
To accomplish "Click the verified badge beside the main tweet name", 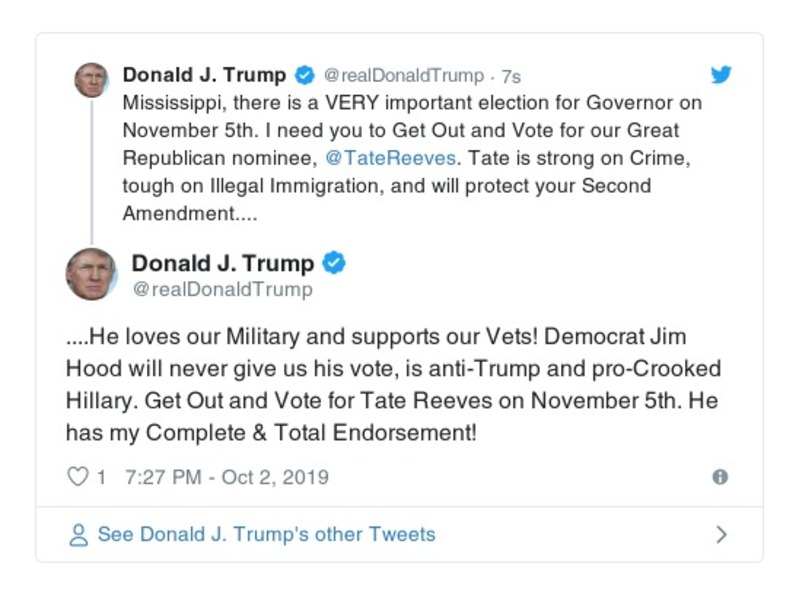I will pyautogui.click(x=334, y=263).
